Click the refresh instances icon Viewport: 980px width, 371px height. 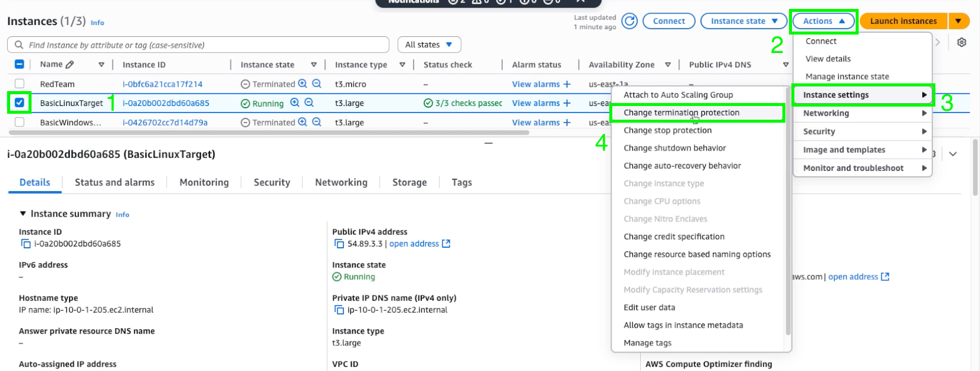pyautogui.click(x=630, y=21)
